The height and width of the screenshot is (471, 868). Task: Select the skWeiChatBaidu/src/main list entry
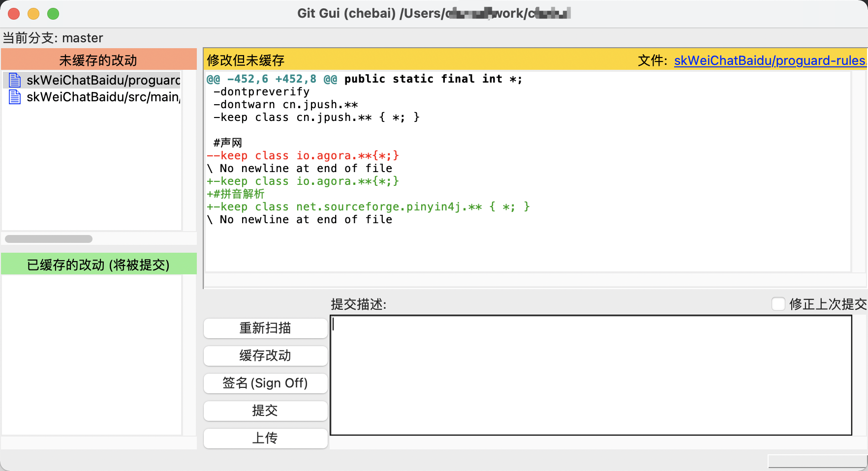[x=98, y=97]
